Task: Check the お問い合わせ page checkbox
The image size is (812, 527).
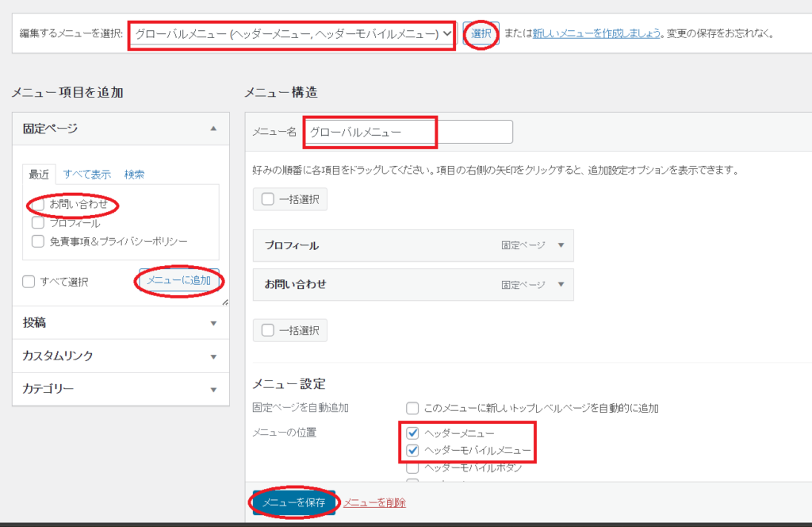Action: pyautogui.click(x=38, y=205)
